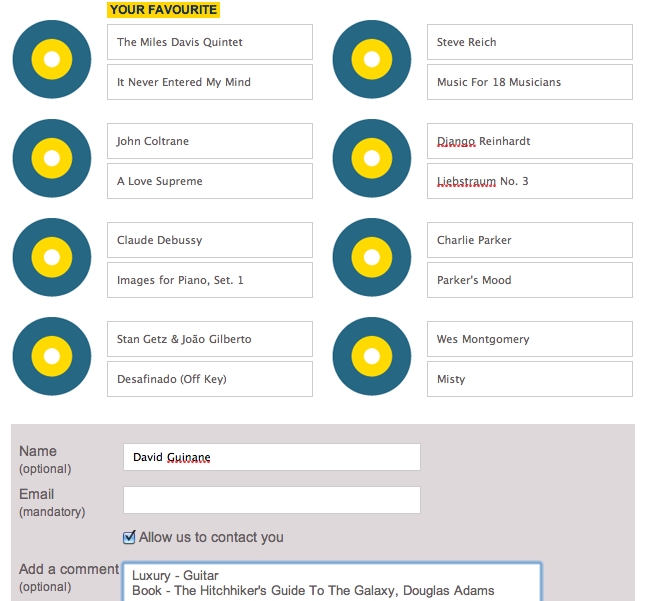Edit the Liebstraum No. 3 track field

pyautogui.click(x=530, y=181)
